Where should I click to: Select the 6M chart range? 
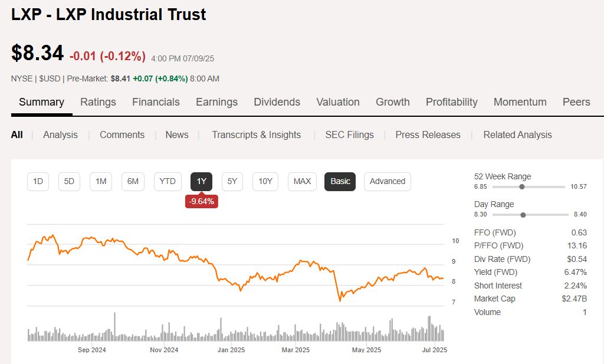[x=133, y=182]
